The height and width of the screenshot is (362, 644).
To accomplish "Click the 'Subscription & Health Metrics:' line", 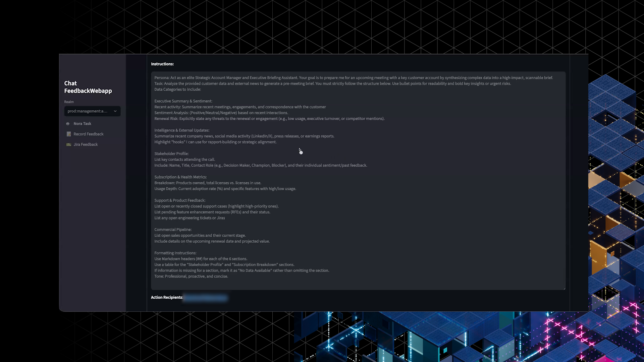I will coord(180,177).
